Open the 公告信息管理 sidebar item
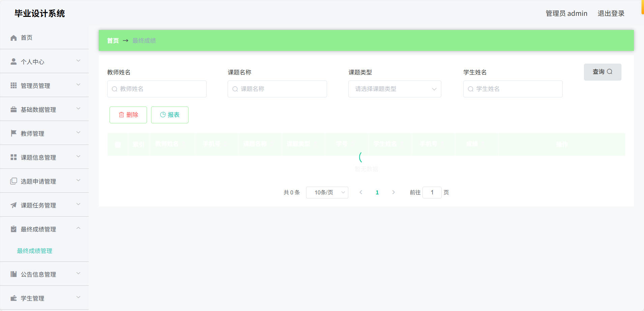Image resolution: width=644 pixels, height=311 pixels. point(44,274)
